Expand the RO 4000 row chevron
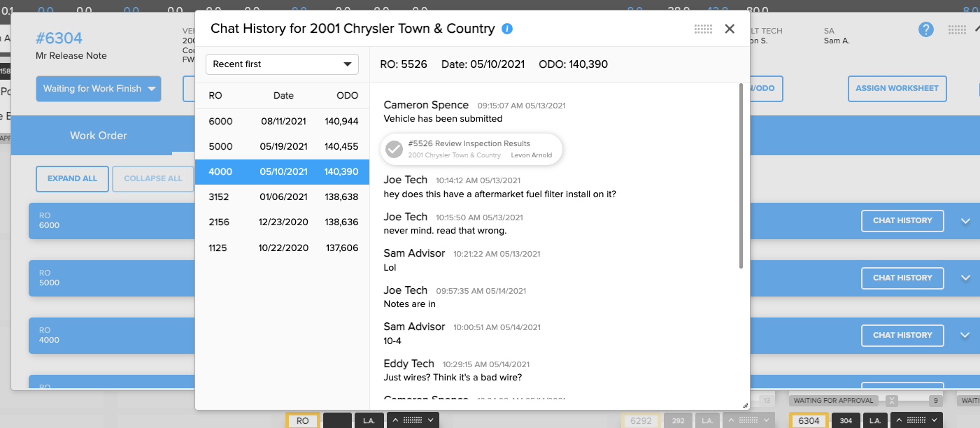The image size is (980, 428). tap(965, 336)
